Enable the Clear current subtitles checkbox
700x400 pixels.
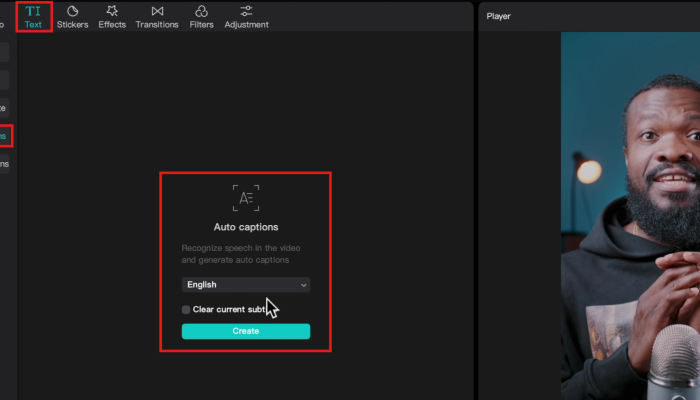pyautogui.click(x=186, y=310)
